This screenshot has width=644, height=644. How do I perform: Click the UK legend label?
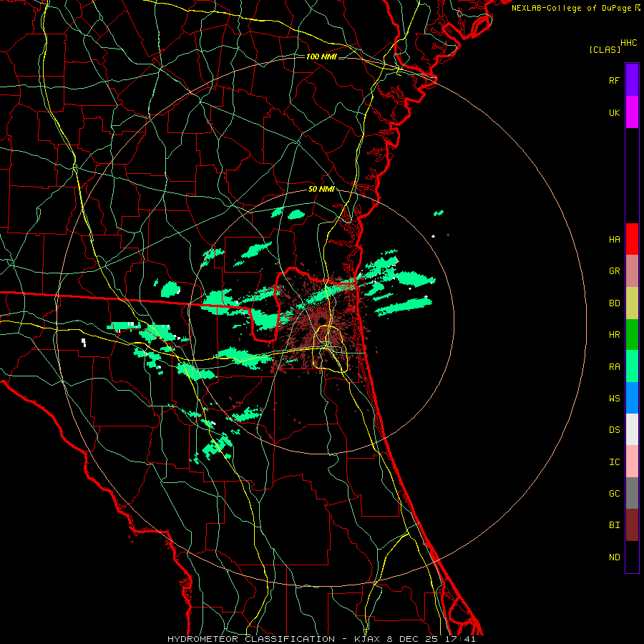(615, 112)
